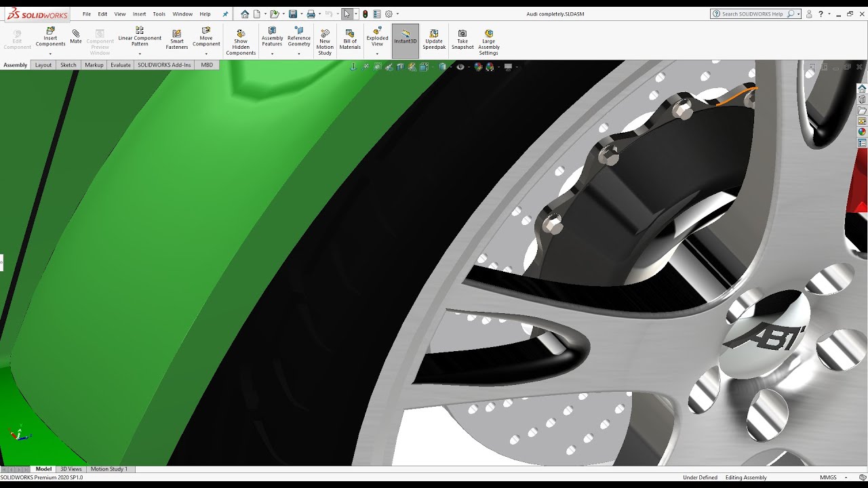Viewport: 868px width, 488px height.
Task: Expand Move Component dropdown arrow
Action: click(206, 54)
